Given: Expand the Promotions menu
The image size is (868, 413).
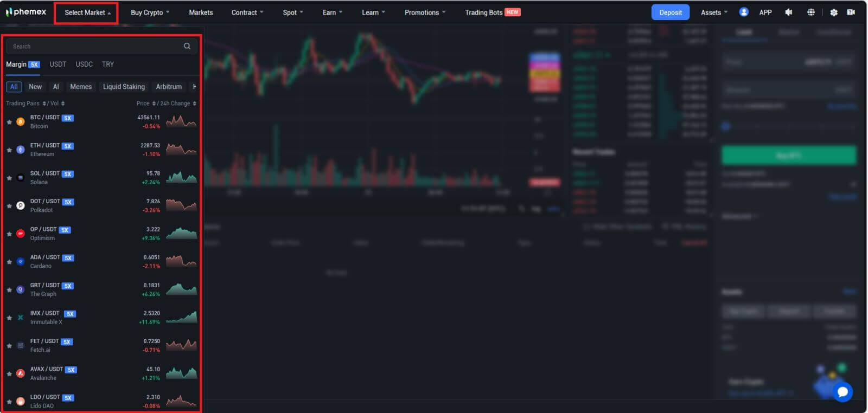Looking at the screenshot, I should click(x=425, y=12).
